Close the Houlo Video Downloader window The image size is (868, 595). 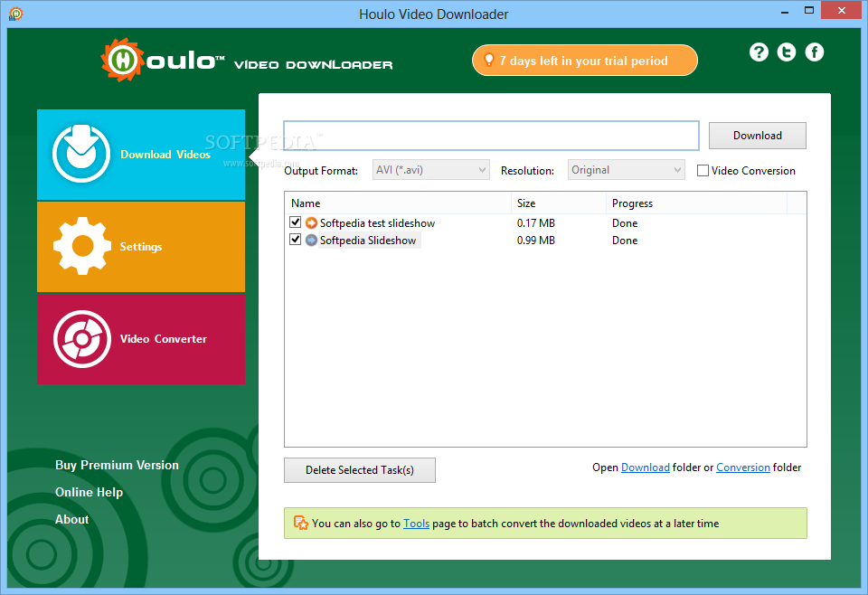click(x=842, y=11)
